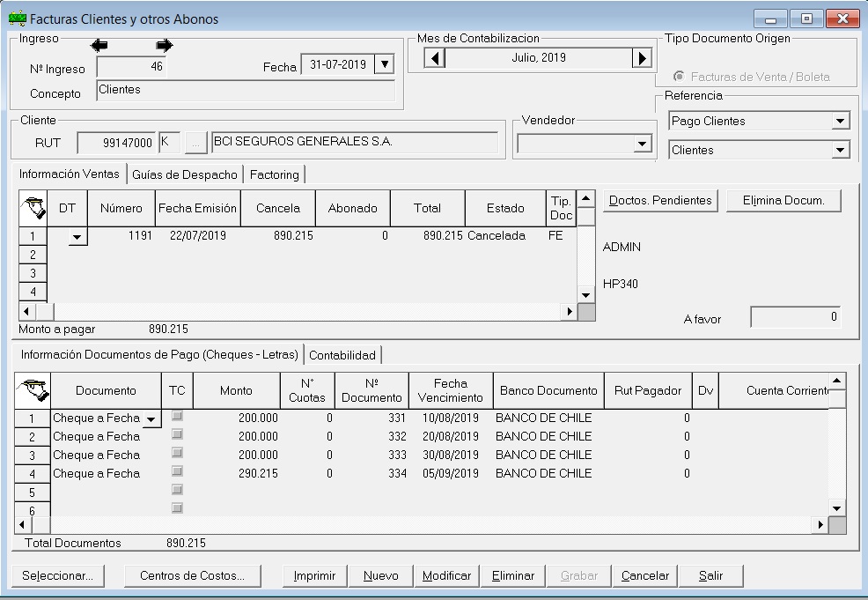Open Centros de Costos... button
Image resolution: width=868 pixels, height=600 pixels.
point(192,575)
